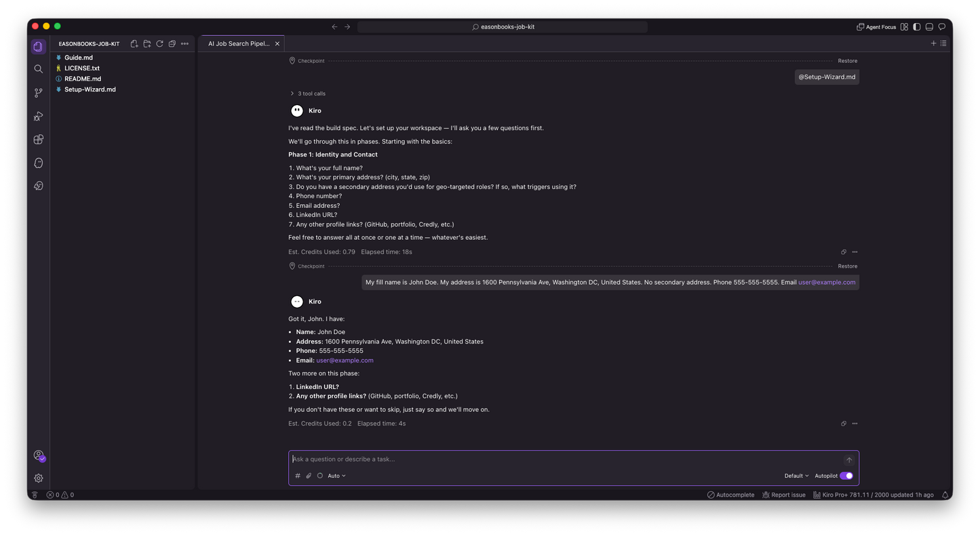Click Agent Focus button in title bar
Image resolution: width=980 pixels, height=536 pixels.
point(876,27)
